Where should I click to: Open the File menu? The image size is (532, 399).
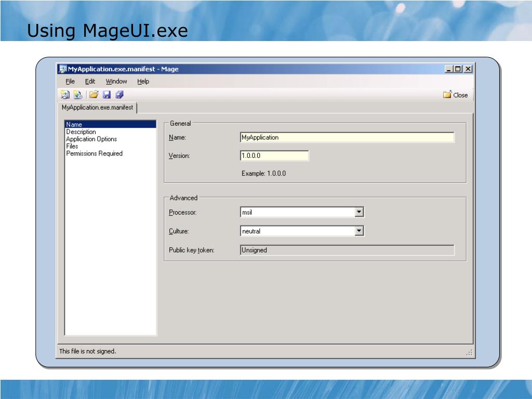(70, 82)
